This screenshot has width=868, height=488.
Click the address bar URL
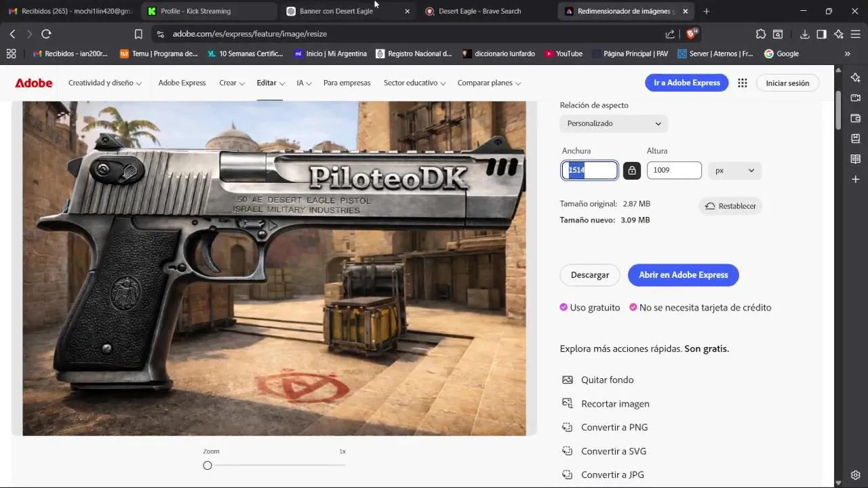250,34
